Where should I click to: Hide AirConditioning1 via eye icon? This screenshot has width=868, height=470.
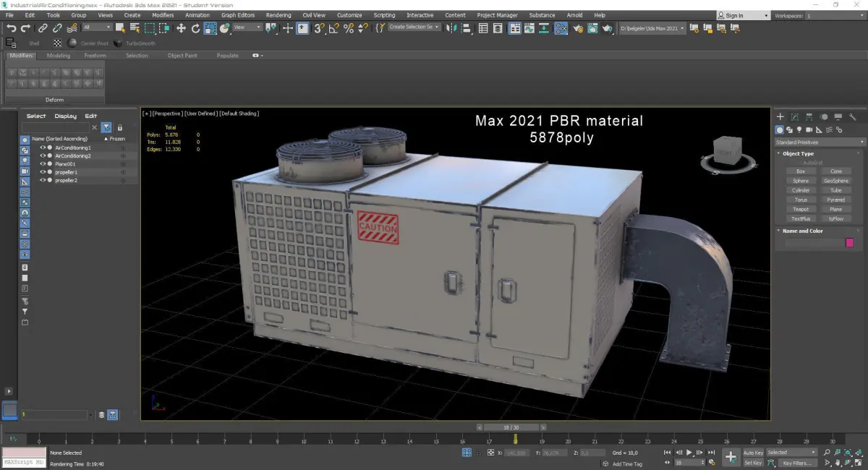pos(43,148)
